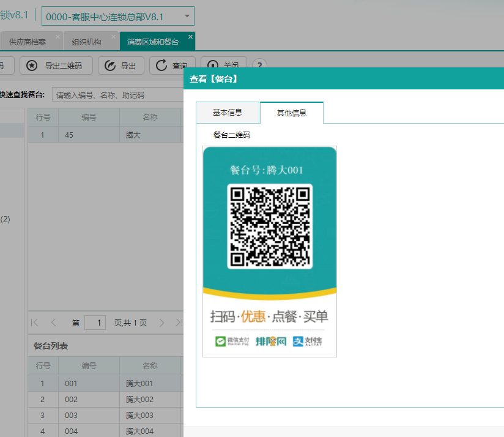Go to the next page arrow
Image resolution: width=504 pixels, height=437 pixels.
point(161,323)
